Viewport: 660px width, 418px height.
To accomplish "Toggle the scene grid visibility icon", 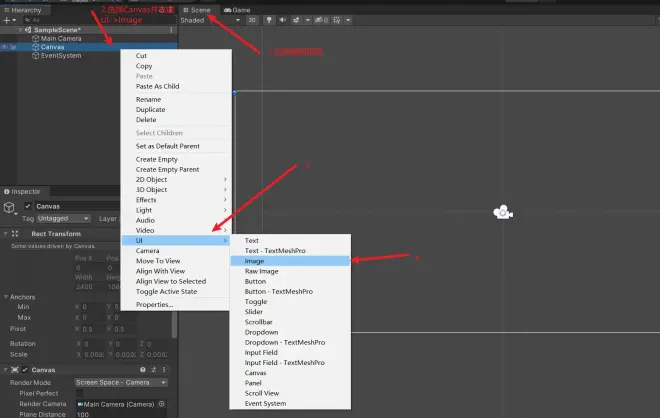I will coord(337,20).
